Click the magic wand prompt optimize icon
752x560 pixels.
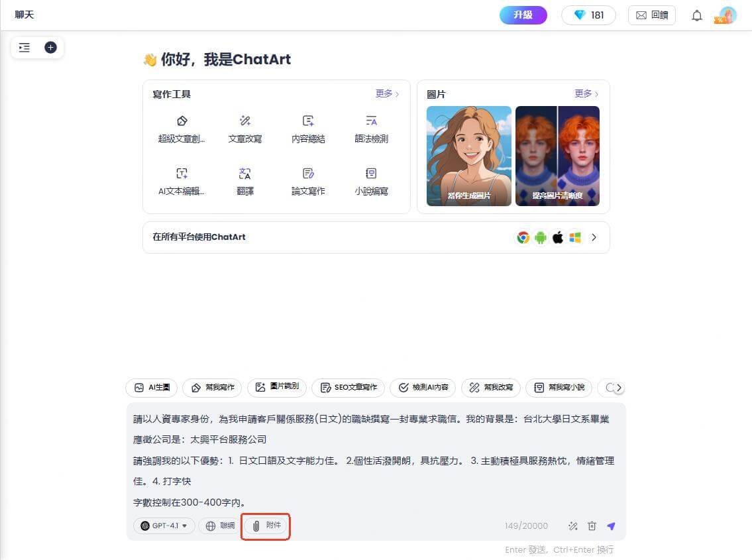(573, 526)
